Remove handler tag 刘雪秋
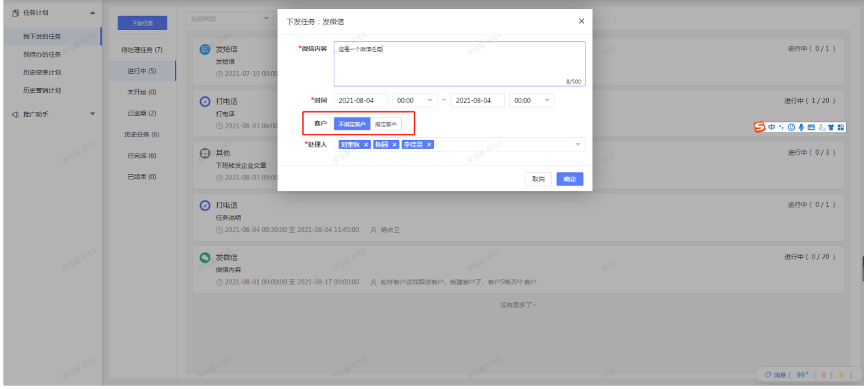The height and width of the screenshot is (389, 864). (x=366, y=144)
